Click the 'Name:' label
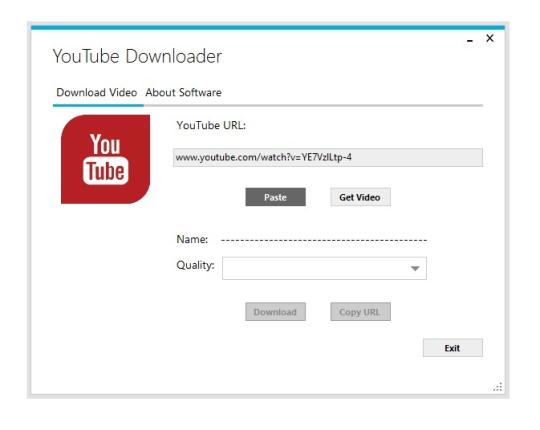The width and height of the screenshot is (540, 430). [x=192, y=239]
